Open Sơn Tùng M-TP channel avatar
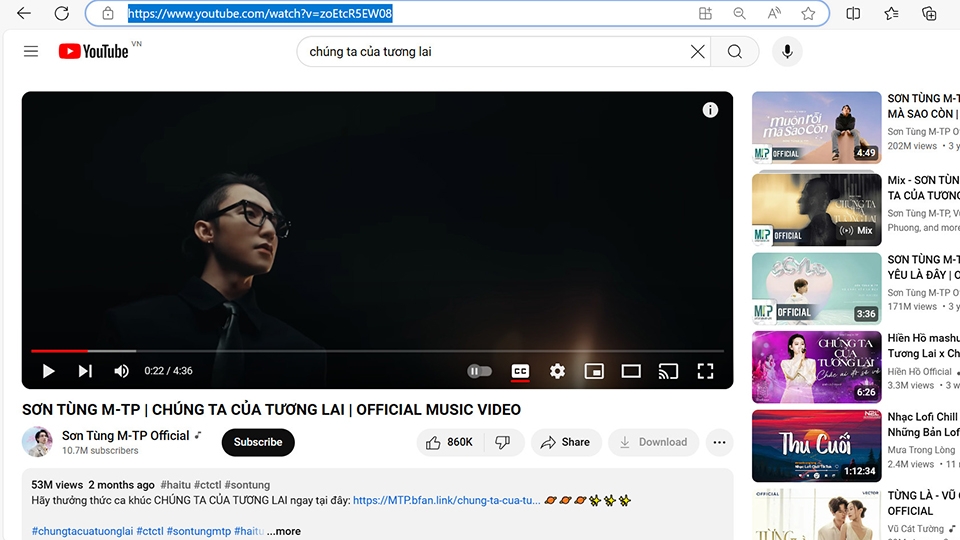 [37, 441]
